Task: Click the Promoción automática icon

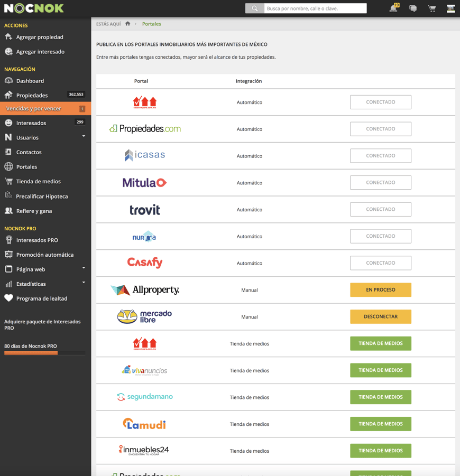Action: (x=8, y=255)
